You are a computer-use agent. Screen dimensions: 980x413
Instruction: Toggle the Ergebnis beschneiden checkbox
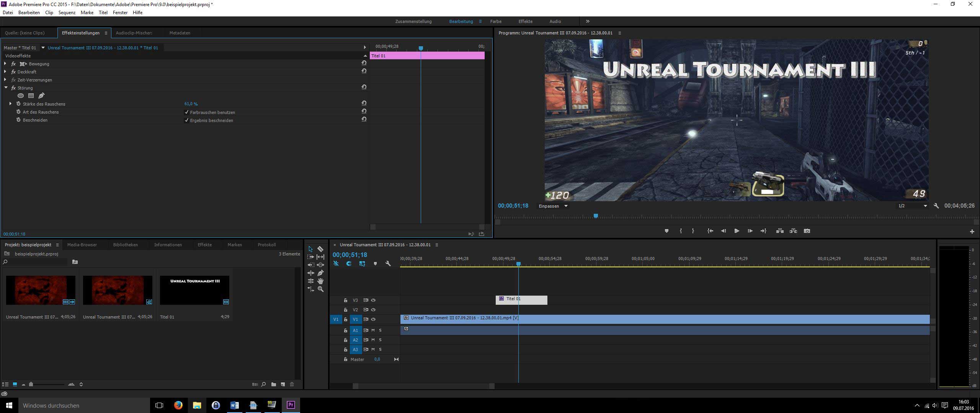[x=187, y=120]
